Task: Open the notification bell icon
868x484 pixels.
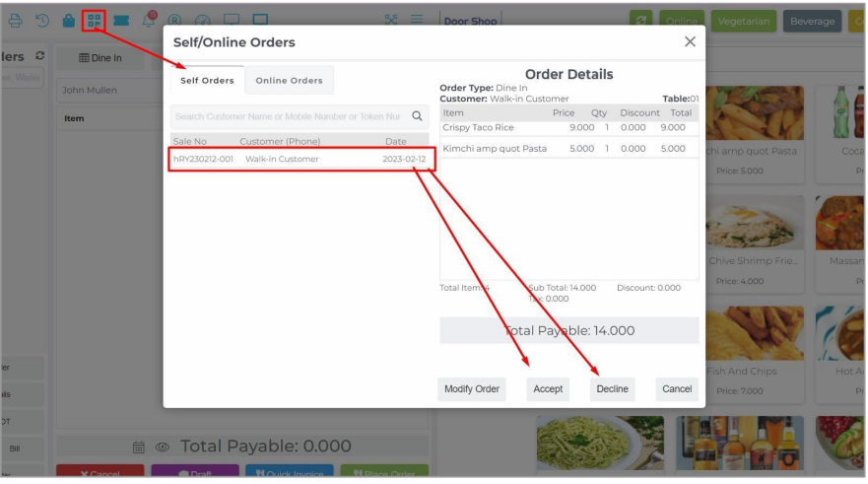Action: [x=151, y=20]
